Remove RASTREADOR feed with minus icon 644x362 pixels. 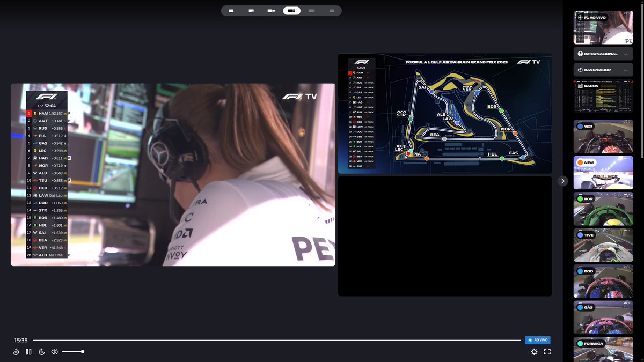[x=625, y=70]
